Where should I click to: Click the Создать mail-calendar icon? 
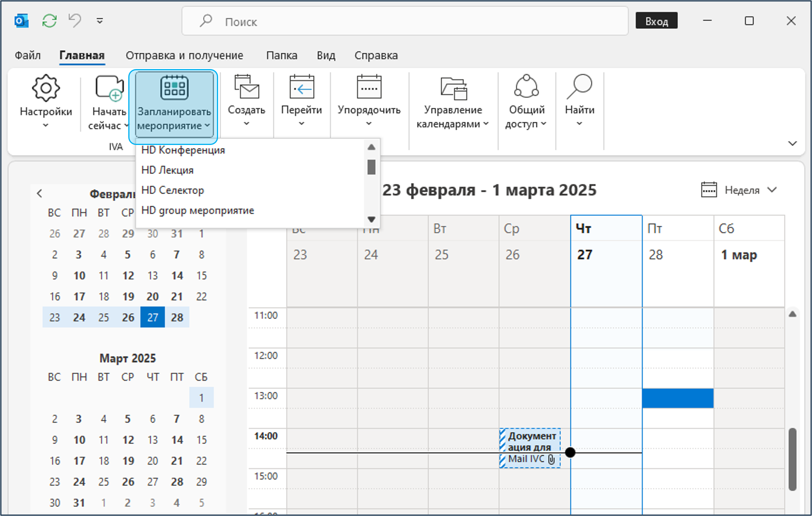(246, 87)
